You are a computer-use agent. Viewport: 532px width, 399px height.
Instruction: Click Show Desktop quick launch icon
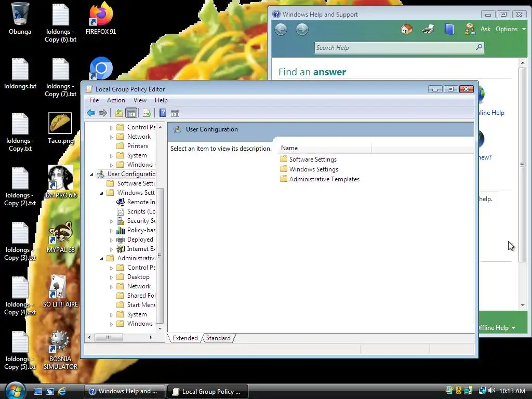click(37, 391)
